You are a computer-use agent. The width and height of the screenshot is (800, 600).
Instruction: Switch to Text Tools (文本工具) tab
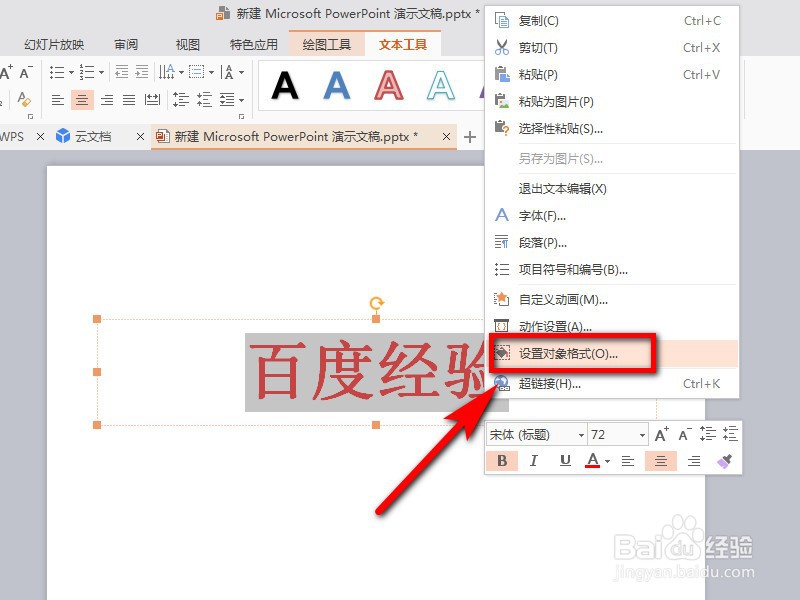coord(403,45)
